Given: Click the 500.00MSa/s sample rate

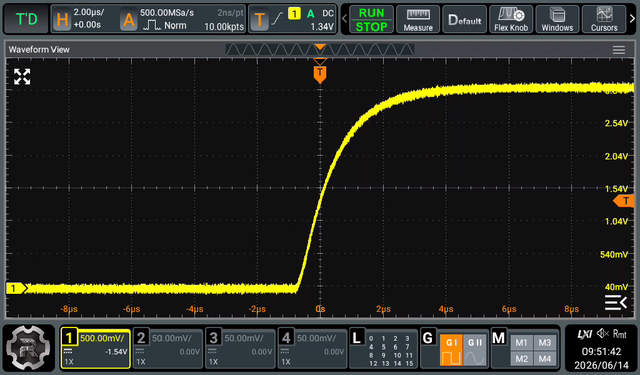Looking at the screenshot, I should click(x=167, y=13).
